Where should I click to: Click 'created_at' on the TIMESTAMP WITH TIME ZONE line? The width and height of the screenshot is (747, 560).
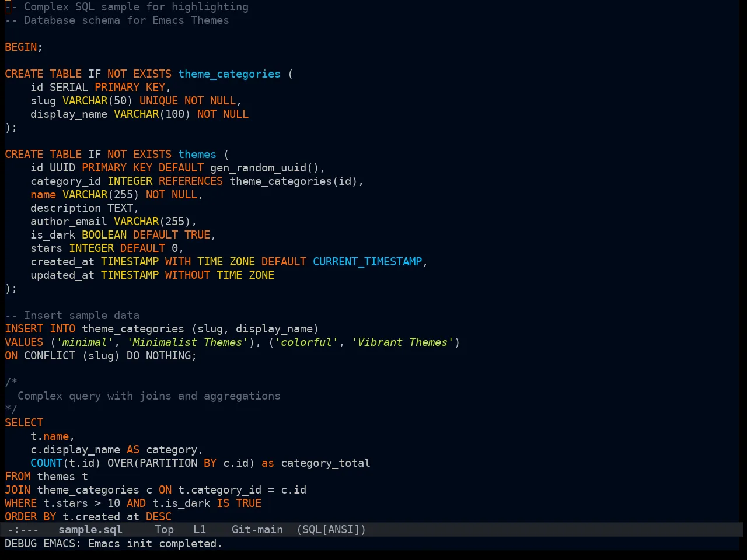(x=62, y=262)
